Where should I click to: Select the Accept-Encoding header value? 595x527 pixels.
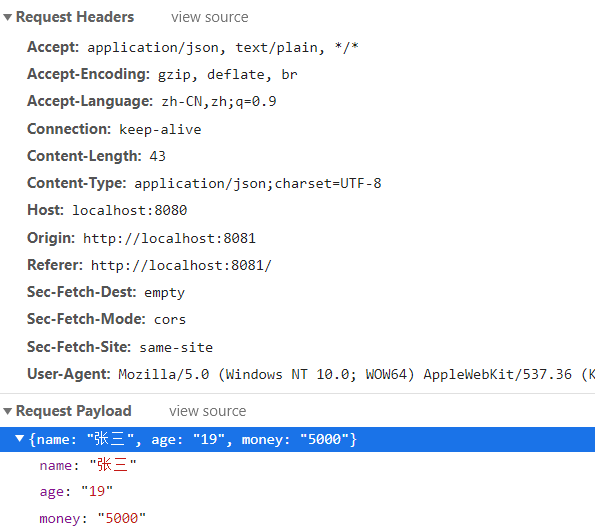pyautogui.click(x=228, y=75)
